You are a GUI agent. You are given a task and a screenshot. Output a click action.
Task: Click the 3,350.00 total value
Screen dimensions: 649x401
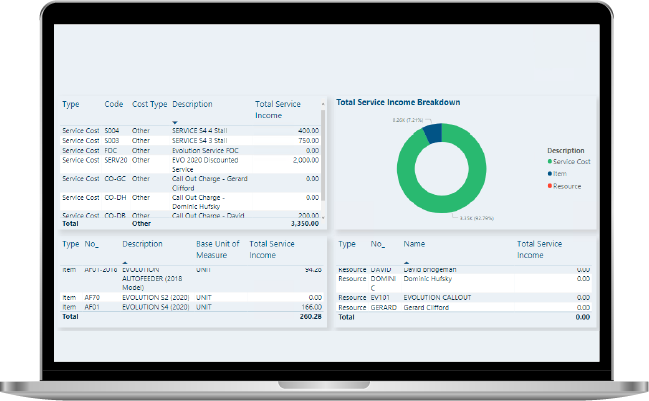(x=305, y=223)
